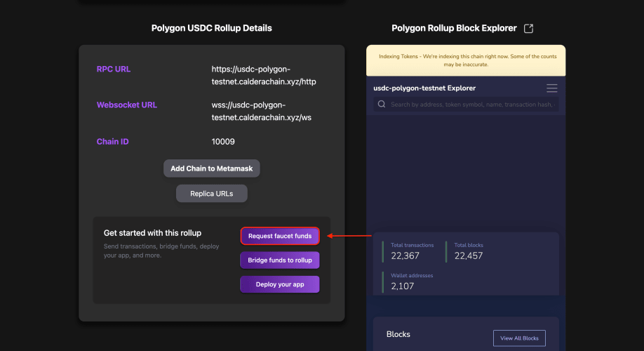Screen dimensions: 644x351
Task: Click the magnifier icon in explorer search
Action: [x=382, y=105]
